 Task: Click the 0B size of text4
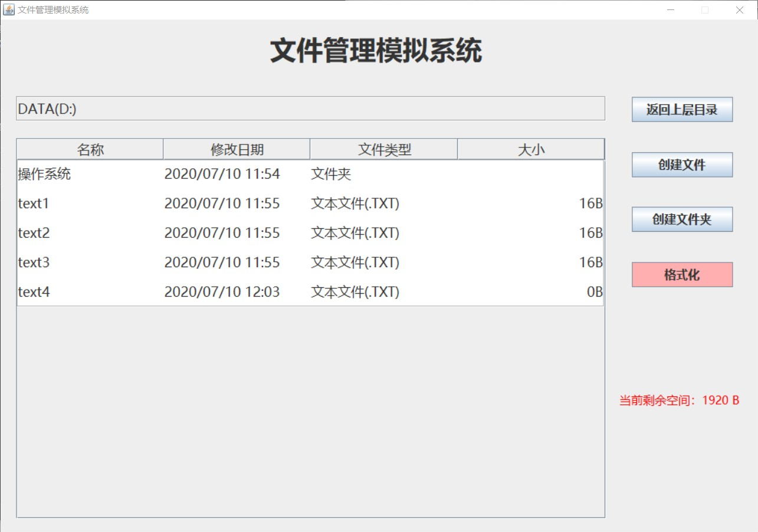pos(595,292)
